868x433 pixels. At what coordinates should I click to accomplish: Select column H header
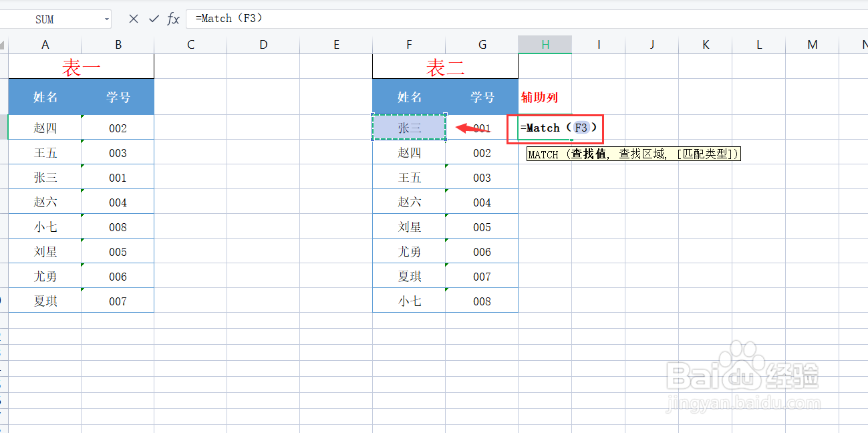pyautogui.click(x=545, y=44)
